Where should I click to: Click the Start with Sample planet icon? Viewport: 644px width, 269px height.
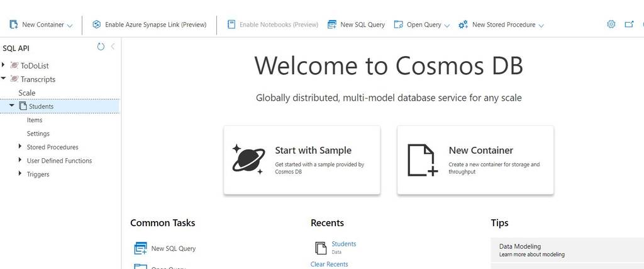pos(248,159)
